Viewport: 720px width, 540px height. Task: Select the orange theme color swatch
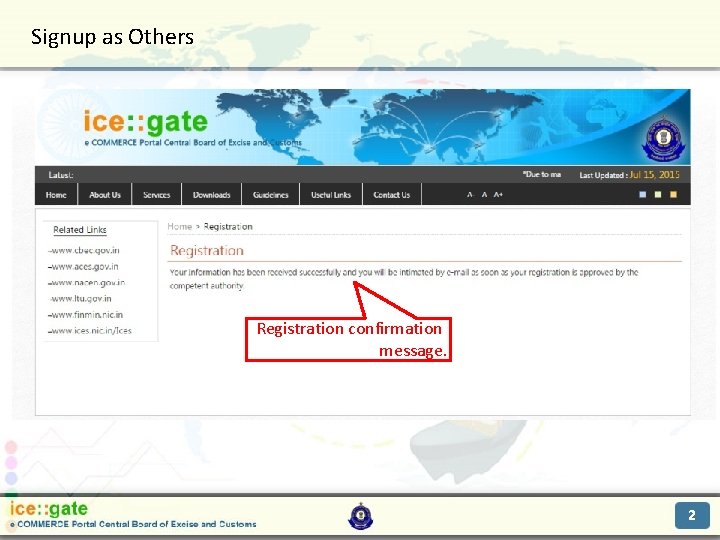pos(673,195)
